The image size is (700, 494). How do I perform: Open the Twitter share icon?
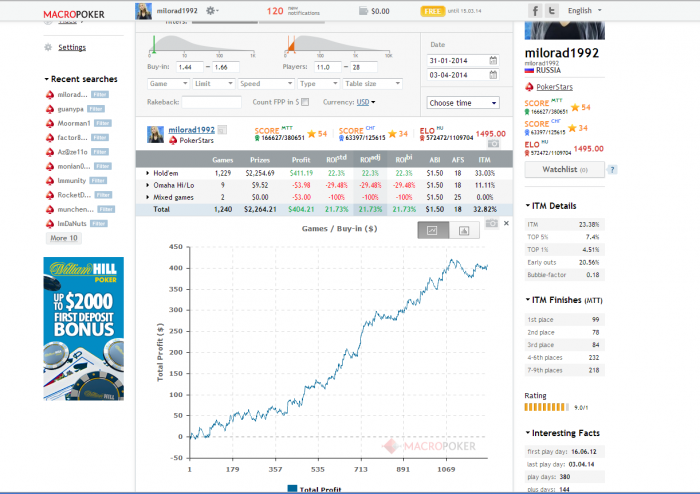[552, 10]
